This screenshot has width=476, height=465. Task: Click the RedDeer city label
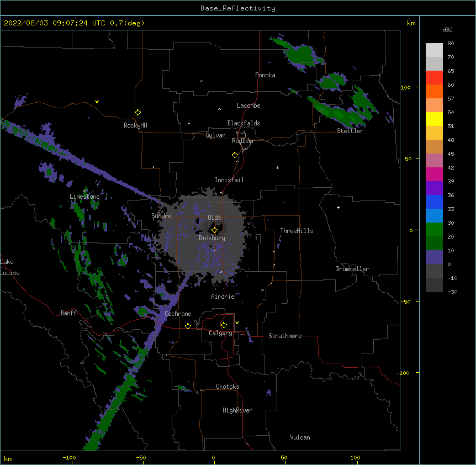point(243,141)
